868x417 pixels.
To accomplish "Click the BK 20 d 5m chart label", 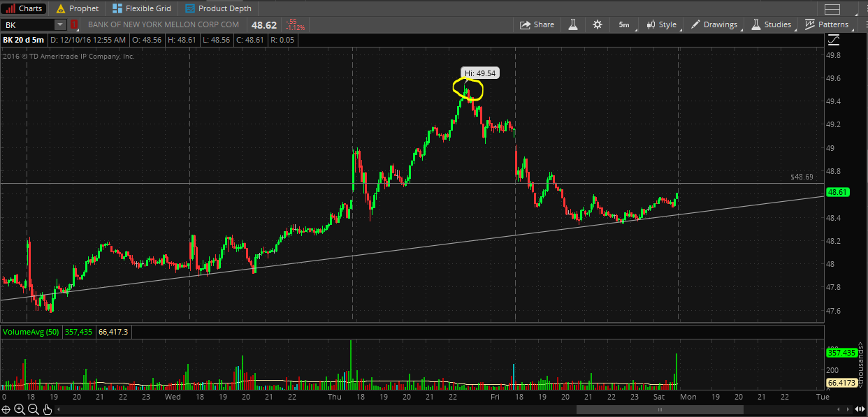I will [x=24, y=40].
